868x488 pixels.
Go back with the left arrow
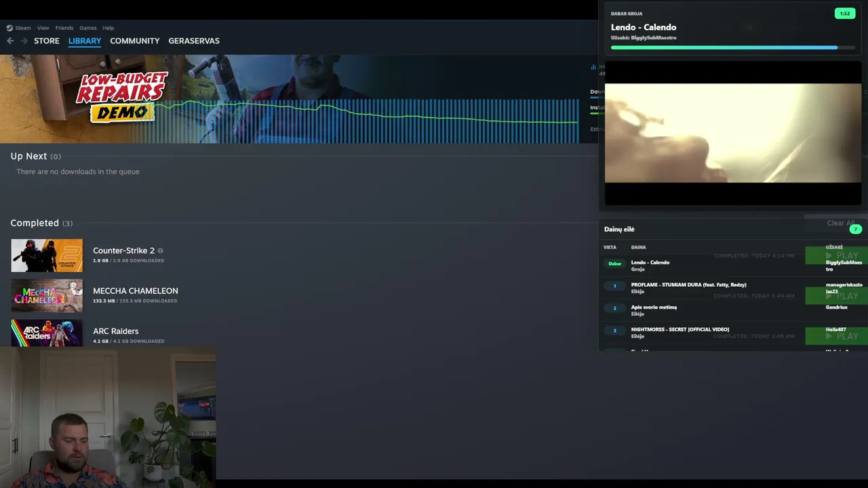click(10, 41)
